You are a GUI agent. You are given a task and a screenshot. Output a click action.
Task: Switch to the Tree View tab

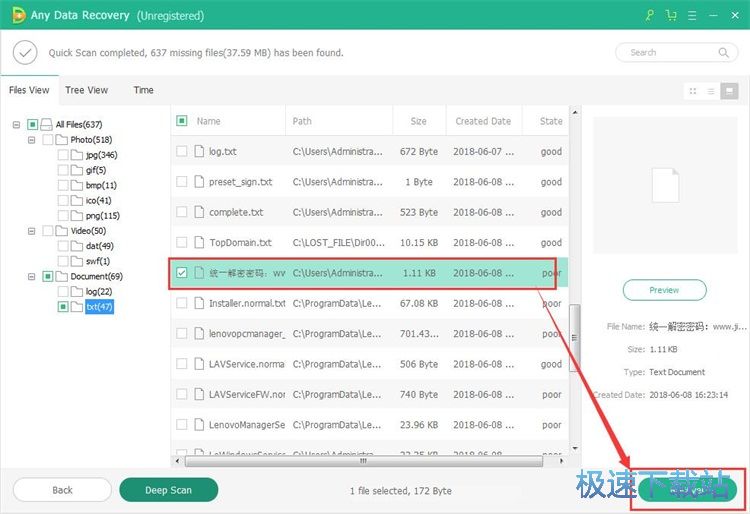coord(87,90)
